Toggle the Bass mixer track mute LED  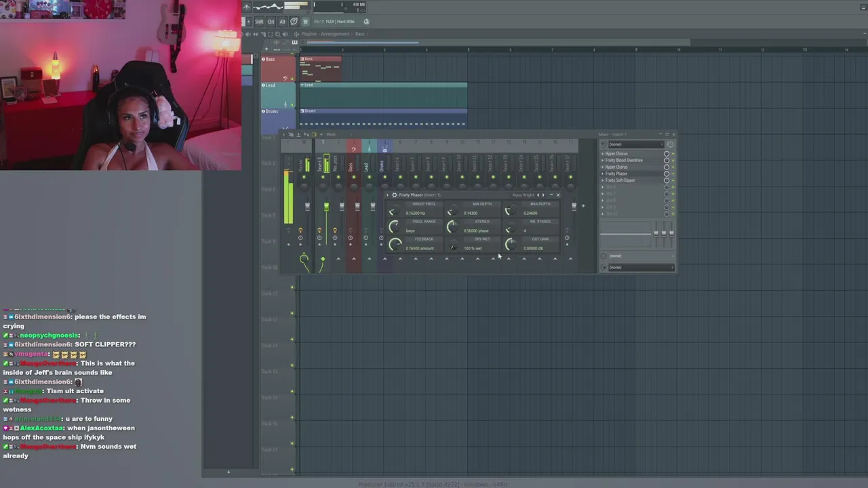pyautogui.click(x=353, y=177)
